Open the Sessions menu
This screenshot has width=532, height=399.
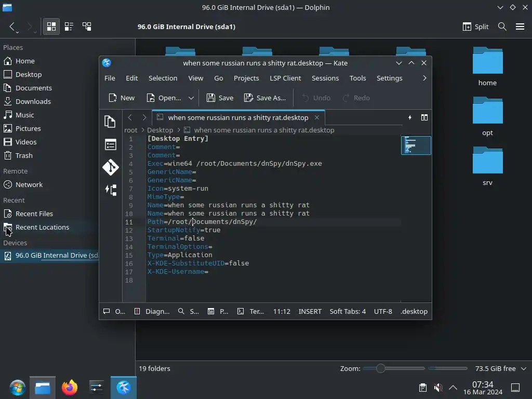pyautogui.click(x=325, y=78)
